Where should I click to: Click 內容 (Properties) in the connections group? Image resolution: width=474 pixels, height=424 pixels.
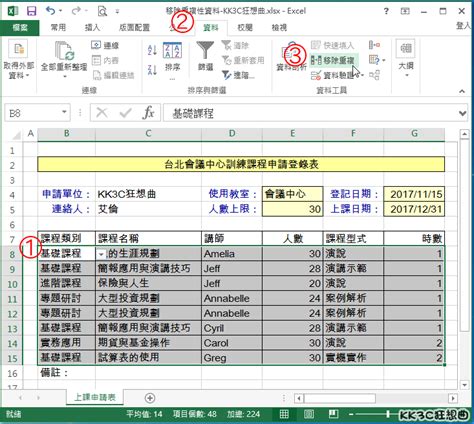coord(105,60)
